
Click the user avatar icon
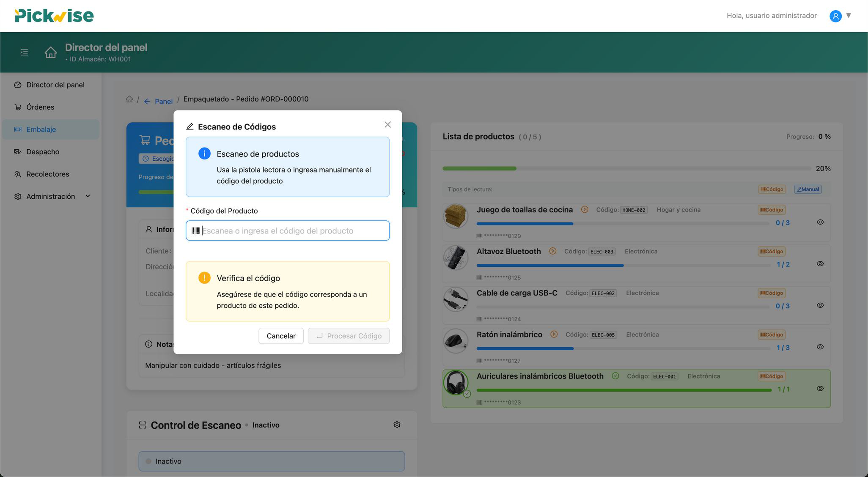click(835, 16)
